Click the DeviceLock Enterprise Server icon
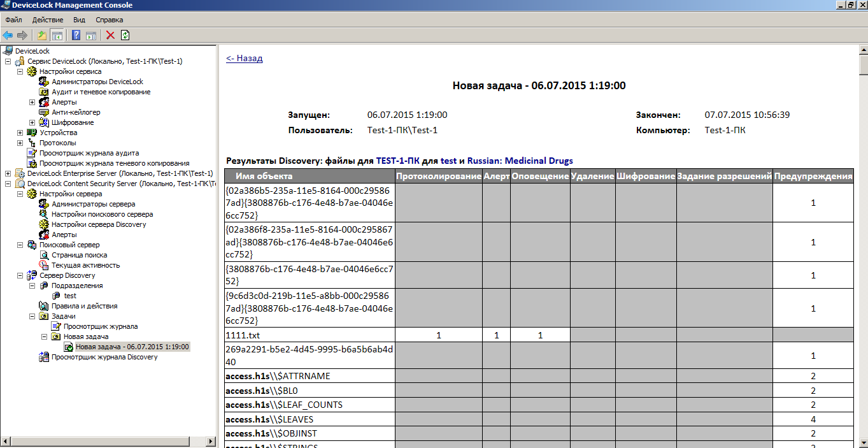 [20, 173]
